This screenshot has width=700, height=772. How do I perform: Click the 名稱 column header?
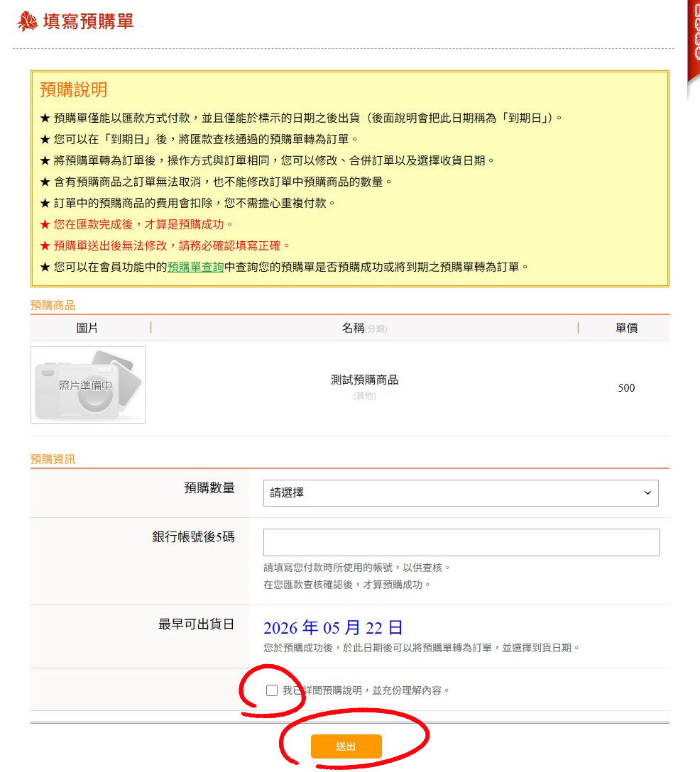pos(353,328)
